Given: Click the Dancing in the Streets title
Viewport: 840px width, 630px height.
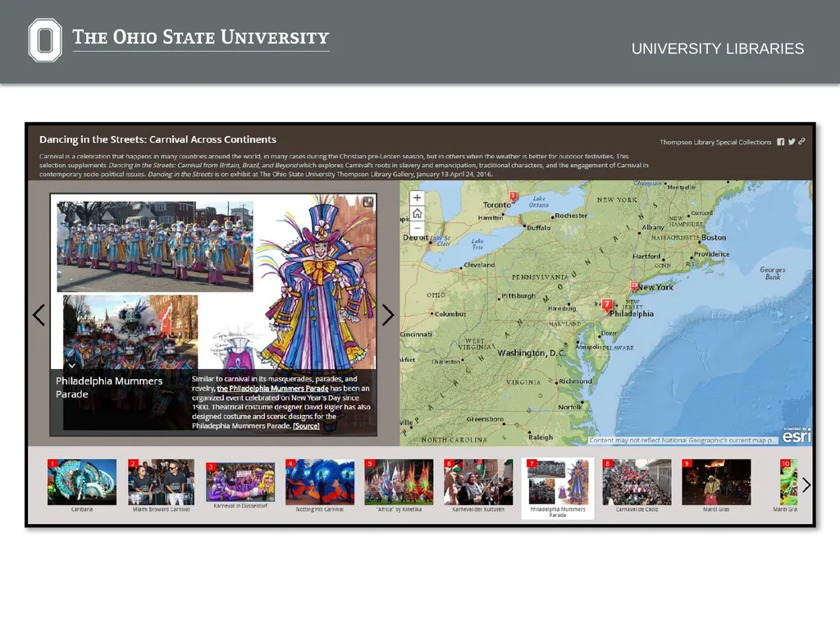Looking at the screenshot, I should pyautogui.click(x=158, y=139).
